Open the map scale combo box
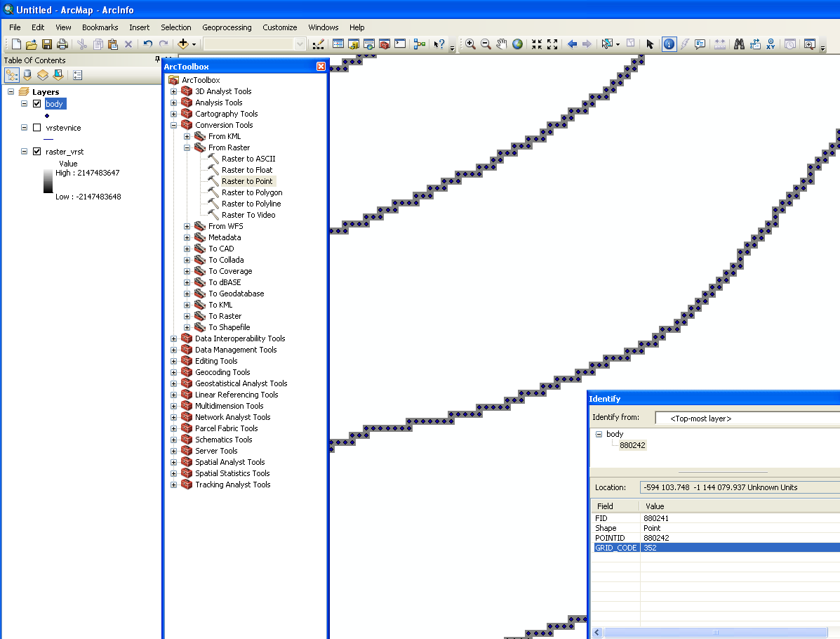Viewport: 840px width, 639px height. [x=255, y=44]
